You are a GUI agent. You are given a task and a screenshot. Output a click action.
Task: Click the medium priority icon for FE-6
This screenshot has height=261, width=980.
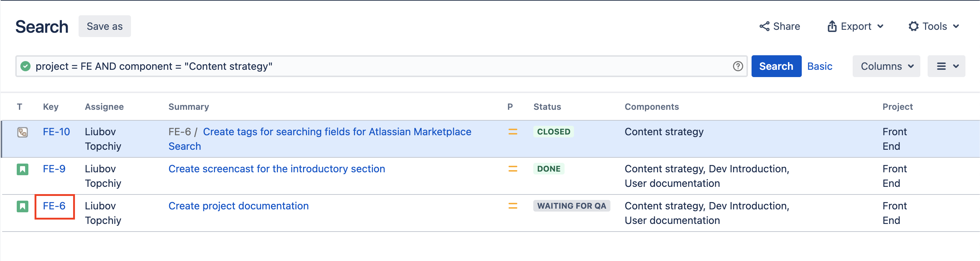pyautogui.click(x=512, y=206)
